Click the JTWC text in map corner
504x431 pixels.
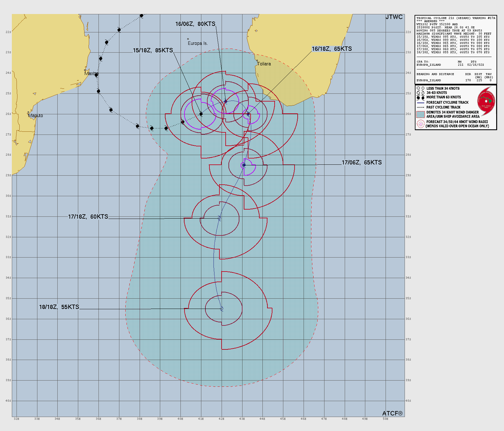(x=394, y=17)
